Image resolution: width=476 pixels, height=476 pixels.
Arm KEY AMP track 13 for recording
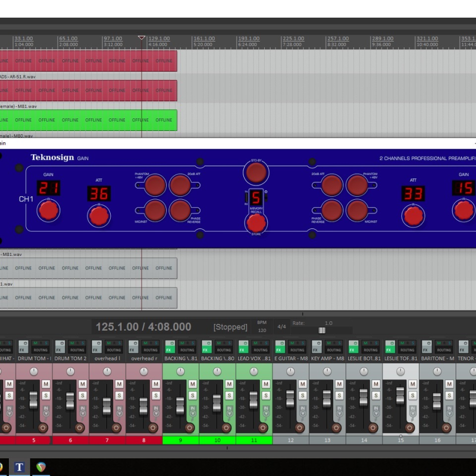(x=336, y=428)
